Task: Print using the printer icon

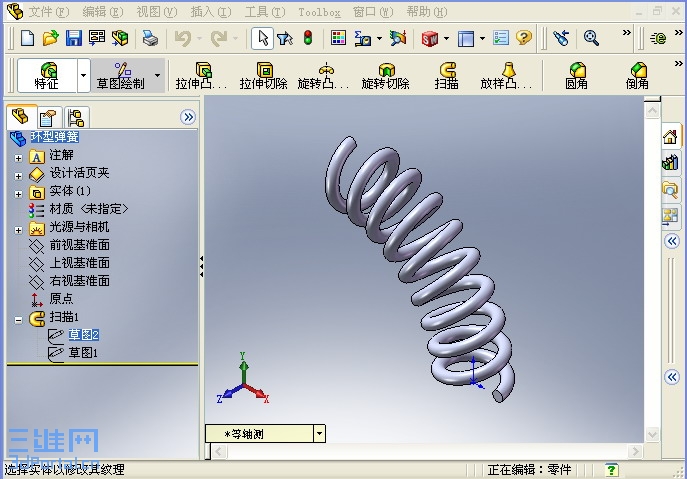Action: (x=150, y=38)
